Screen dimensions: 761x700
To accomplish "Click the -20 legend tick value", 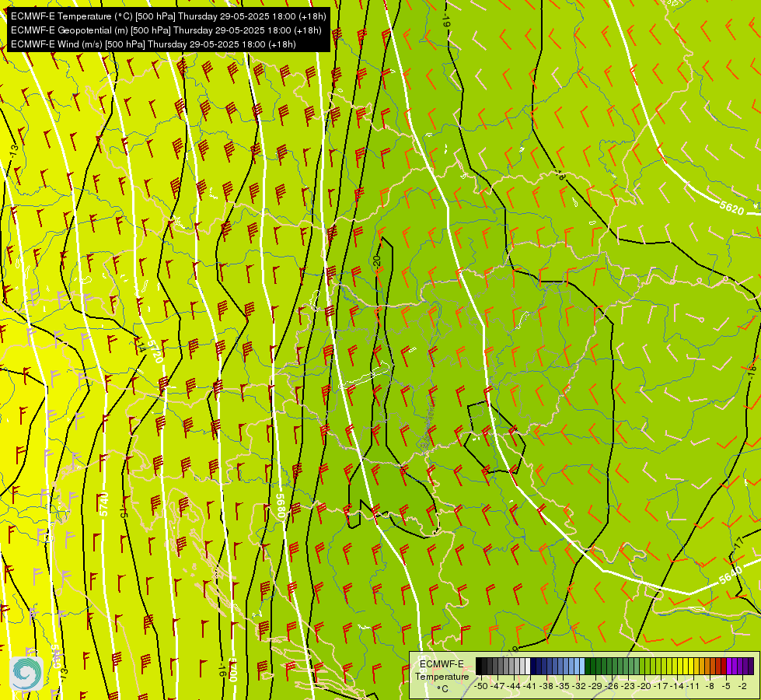I will pyautogui.click(x=644, y=686).
